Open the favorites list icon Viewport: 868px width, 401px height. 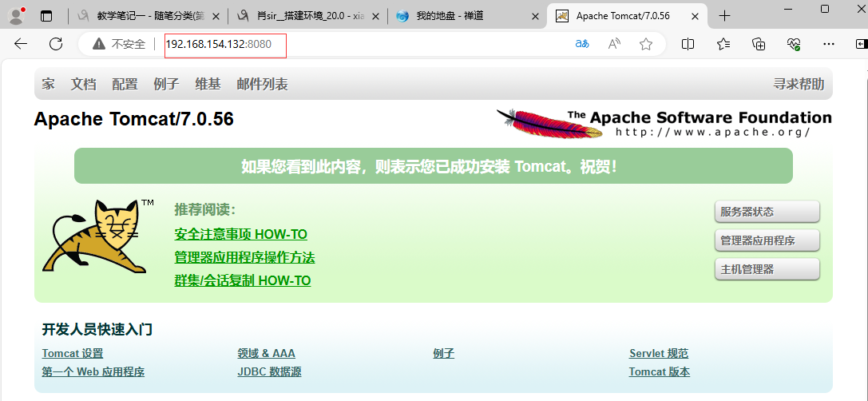coord(723,44)
